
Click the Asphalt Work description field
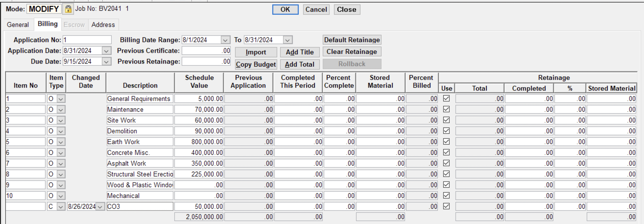[x=140, y=163]
